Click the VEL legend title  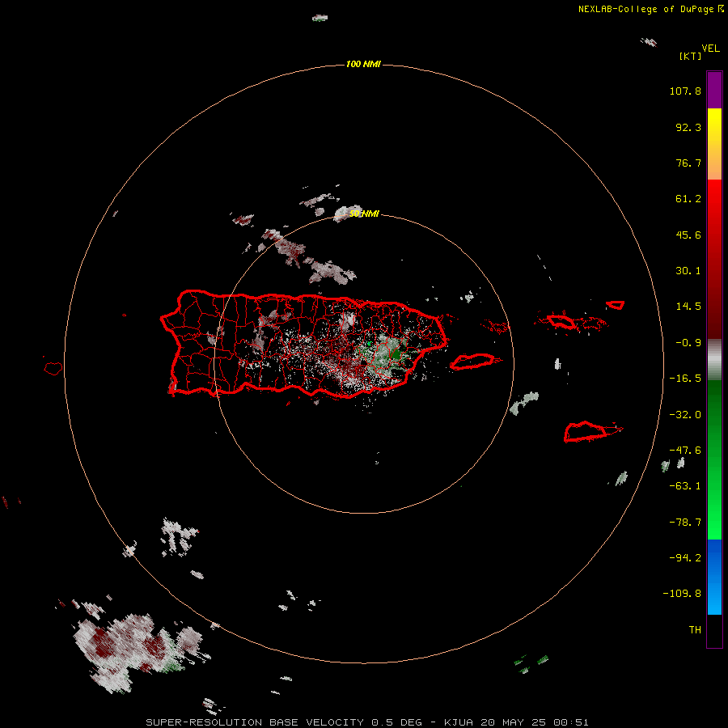pyautogui.click(x=710, y=49)
